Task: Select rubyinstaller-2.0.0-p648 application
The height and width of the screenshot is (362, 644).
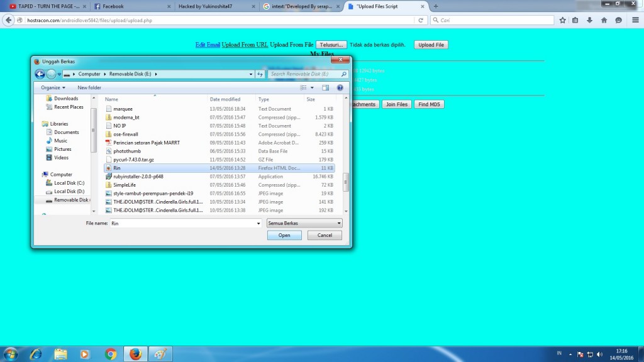Action: tap(219, 177)
